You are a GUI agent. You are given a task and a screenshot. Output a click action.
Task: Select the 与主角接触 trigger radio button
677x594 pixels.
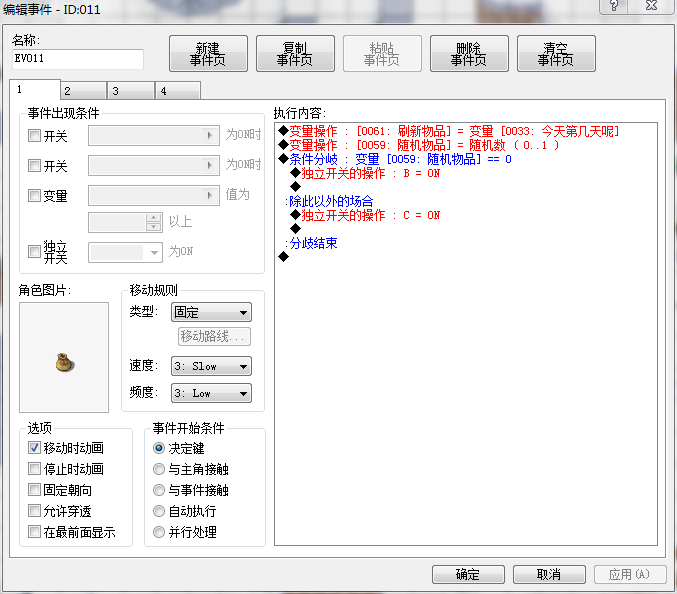coord(159,469)
